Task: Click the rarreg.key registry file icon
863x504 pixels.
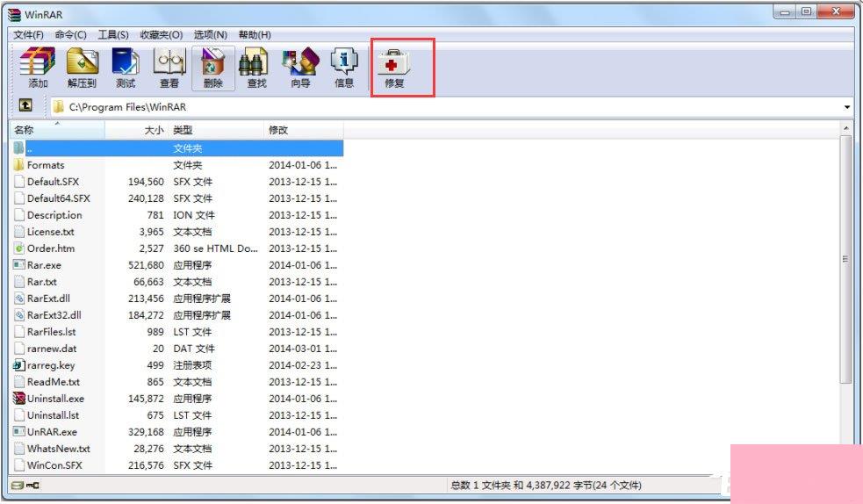Action: click(x=18, y=364)
